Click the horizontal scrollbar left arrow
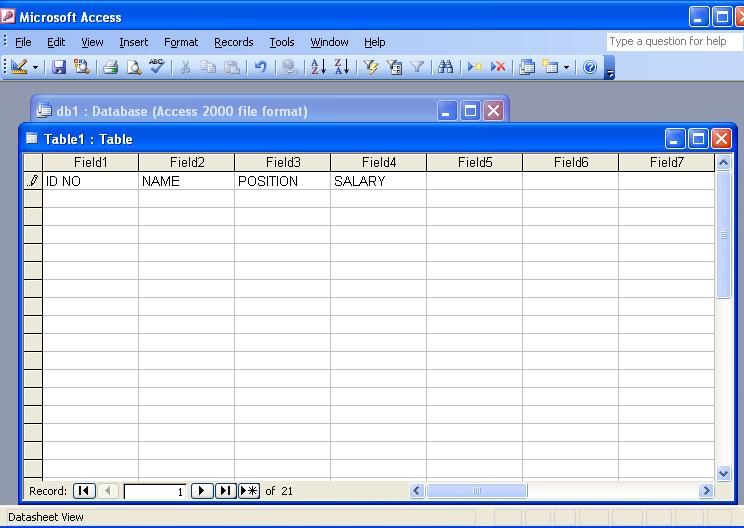Image resolution: width=744 pixels, height=528 pixels. pos(417,491)
